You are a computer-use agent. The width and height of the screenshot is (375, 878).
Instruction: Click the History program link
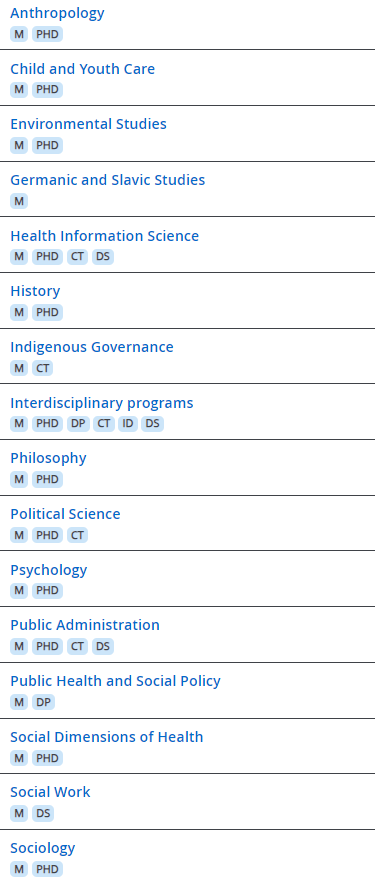click(x=35, y=291)
